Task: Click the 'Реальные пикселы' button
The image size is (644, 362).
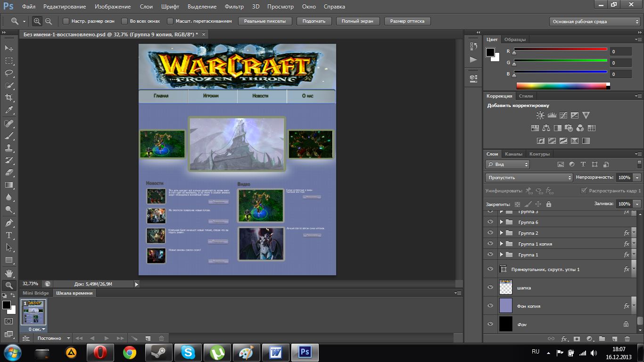Action: tap(265, 21)
